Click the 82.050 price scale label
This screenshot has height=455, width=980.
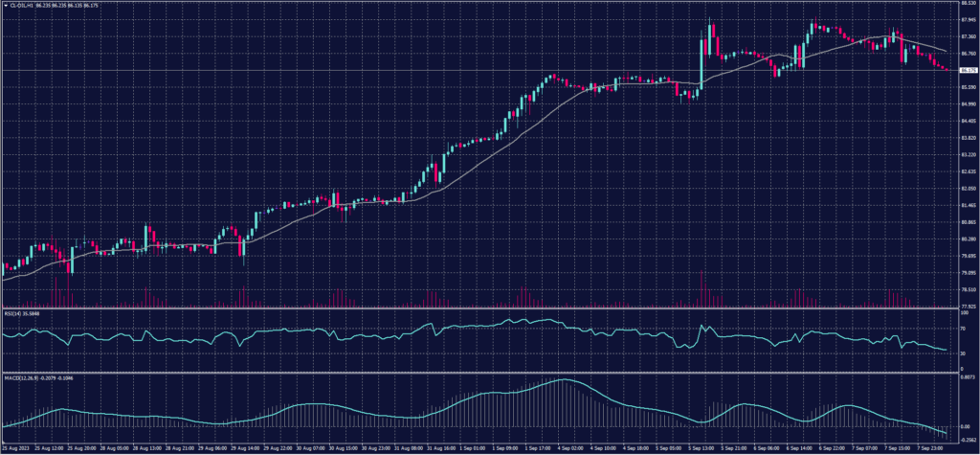point(968,189)
